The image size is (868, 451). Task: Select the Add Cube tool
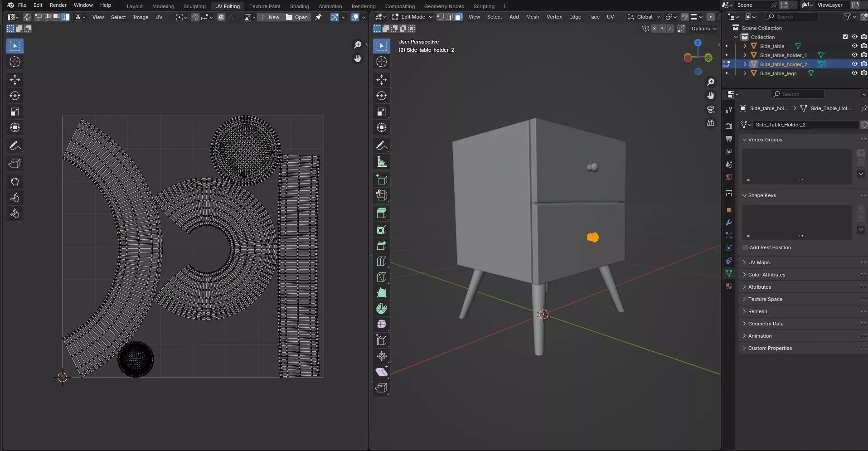pos(382,179)
